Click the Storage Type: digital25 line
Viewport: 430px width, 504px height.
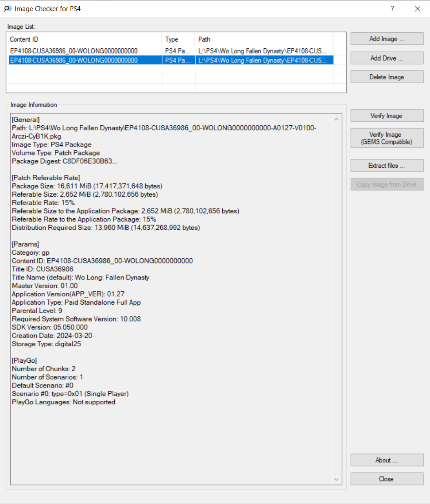(46, 344)
